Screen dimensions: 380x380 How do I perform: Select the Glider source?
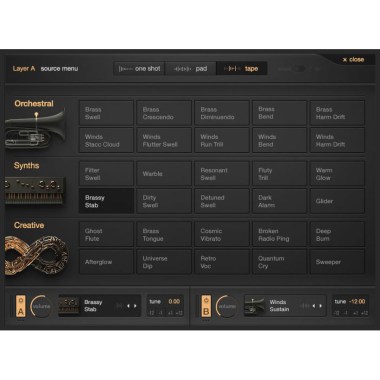337,201
